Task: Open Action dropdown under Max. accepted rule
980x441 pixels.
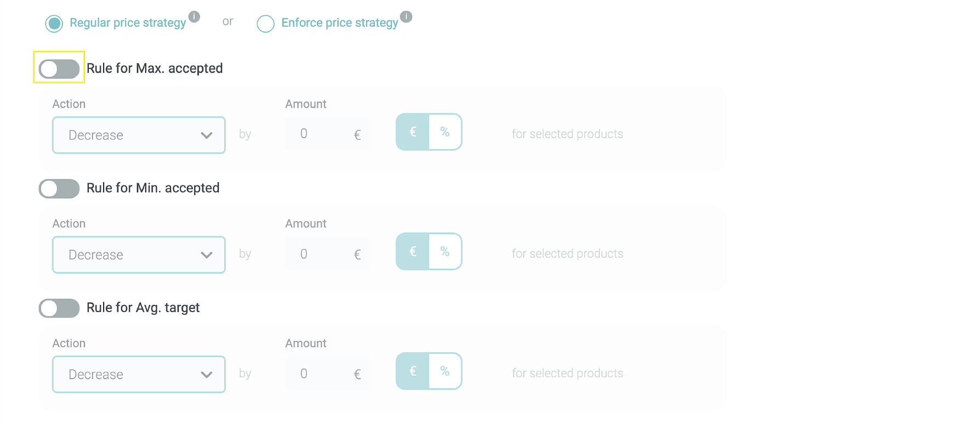Action: point(139,135)
